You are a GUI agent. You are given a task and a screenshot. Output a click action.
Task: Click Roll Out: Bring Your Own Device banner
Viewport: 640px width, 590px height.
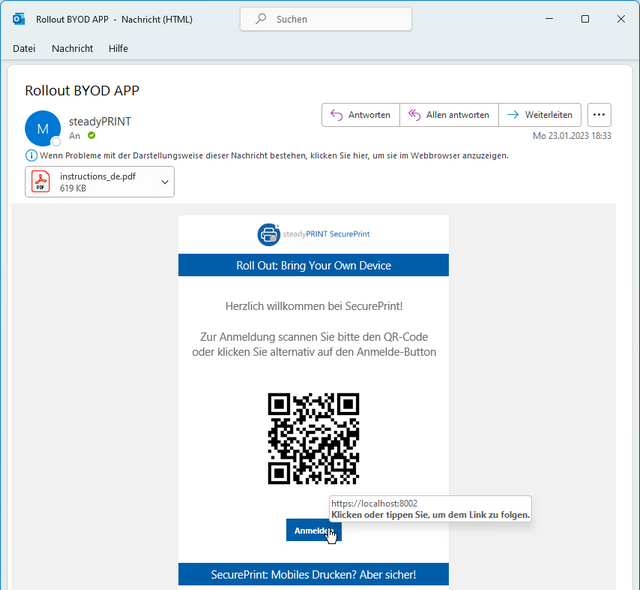[x=313, y=265]
